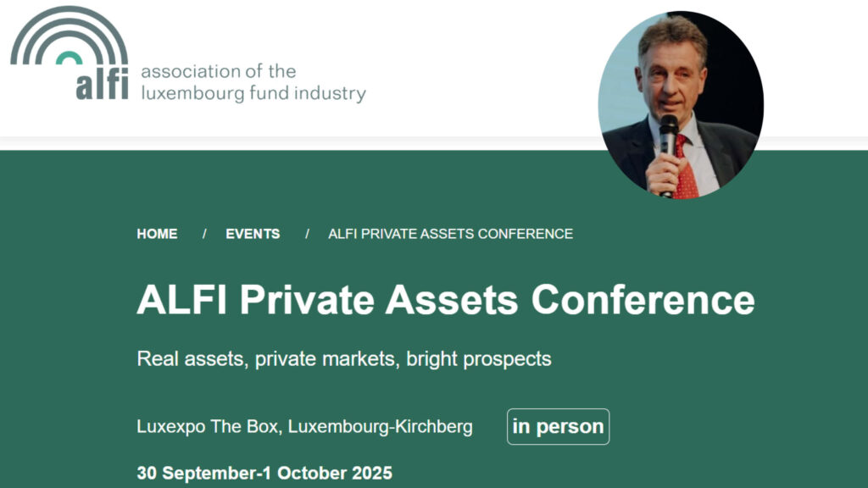Click the circular speaker photo
Viewport: 868px width, 488px height.
pos(681,105)
